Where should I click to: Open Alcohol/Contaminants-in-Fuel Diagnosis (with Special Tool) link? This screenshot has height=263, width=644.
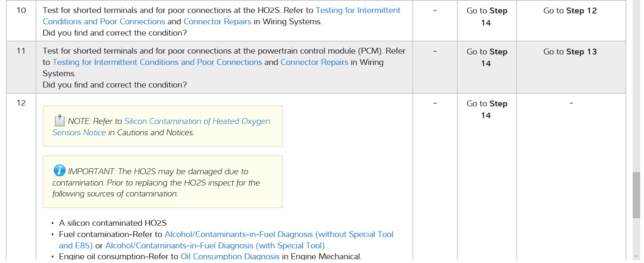[x=215, y=246]
